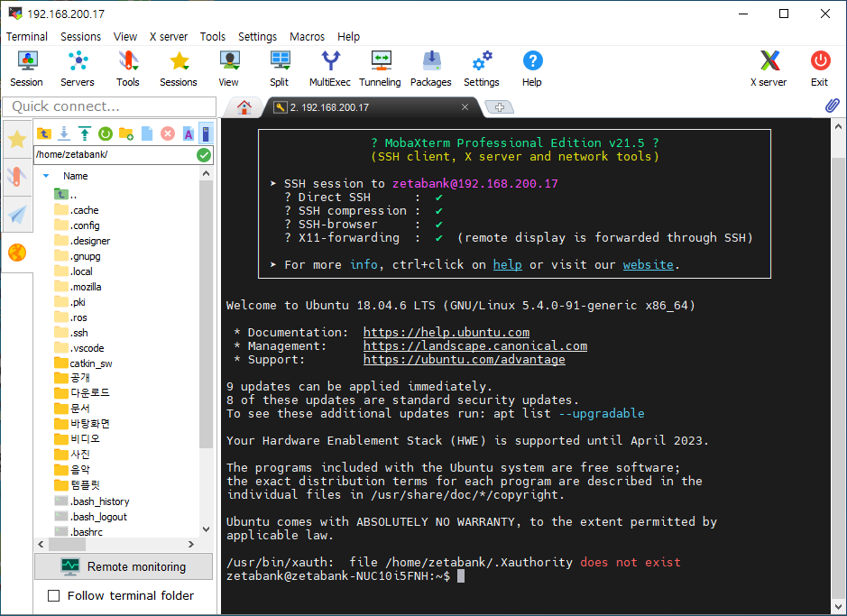This screenshot has height=616, width=847.
Task: Select the .config folder
Action: 77,225
